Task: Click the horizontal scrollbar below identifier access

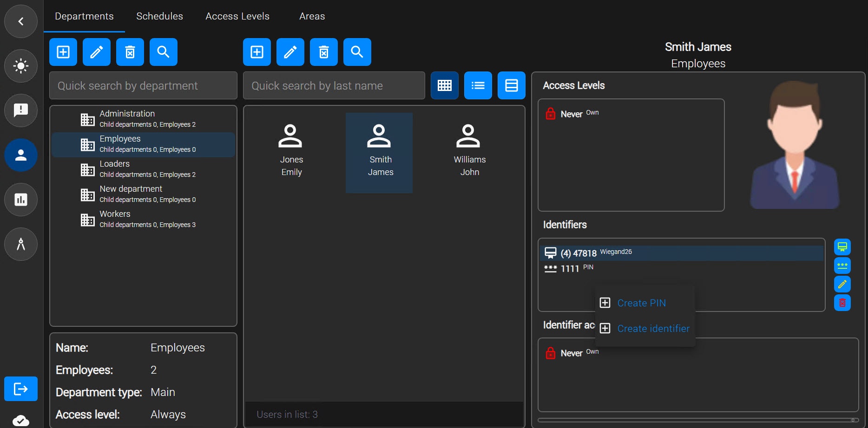Action: (698, 420)
